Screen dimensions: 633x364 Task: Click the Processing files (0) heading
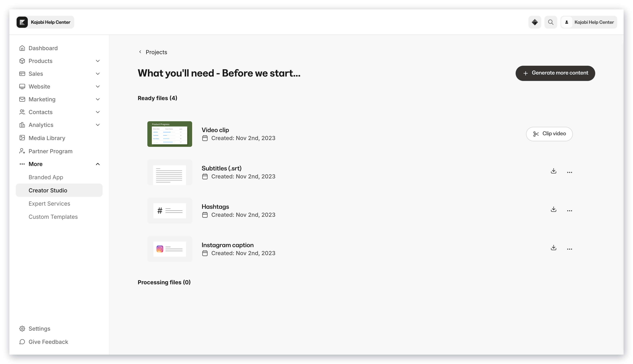164,282
